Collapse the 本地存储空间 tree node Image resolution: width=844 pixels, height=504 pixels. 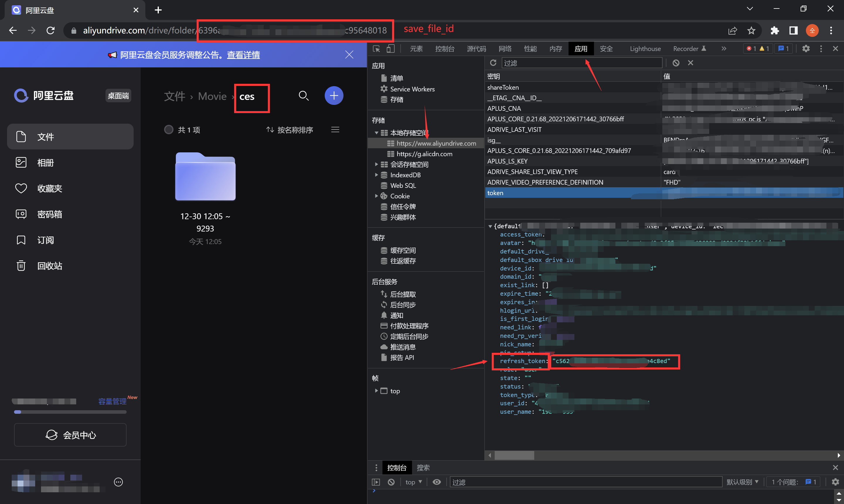(x=376, y=133)
